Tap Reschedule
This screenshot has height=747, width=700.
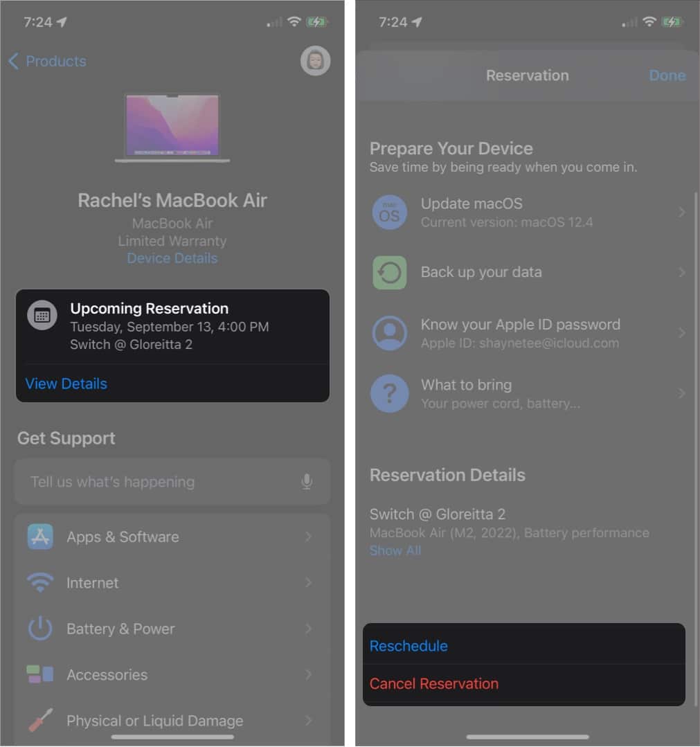[409, 645]
